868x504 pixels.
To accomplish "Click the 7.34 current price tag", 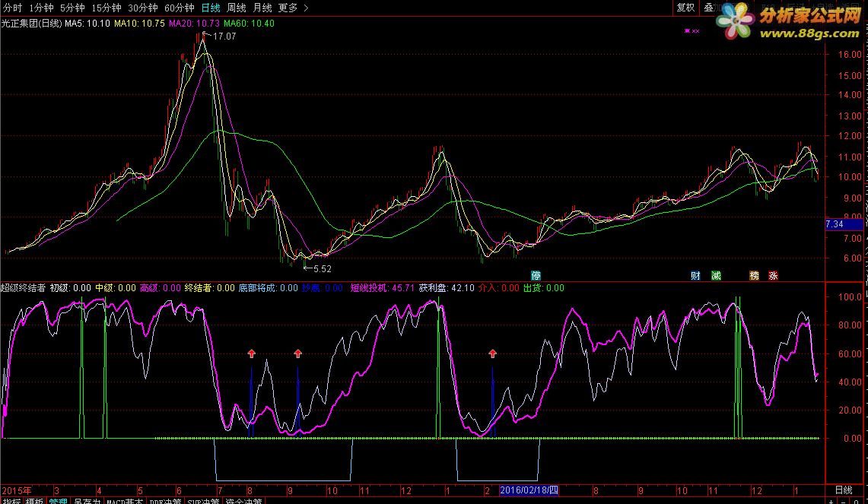I will pyautogui.click(x=844, y=224).
